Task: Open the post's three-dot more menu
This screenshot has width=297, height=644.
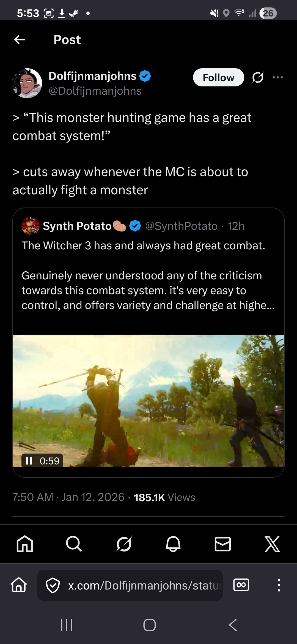Action: point(277,77)
